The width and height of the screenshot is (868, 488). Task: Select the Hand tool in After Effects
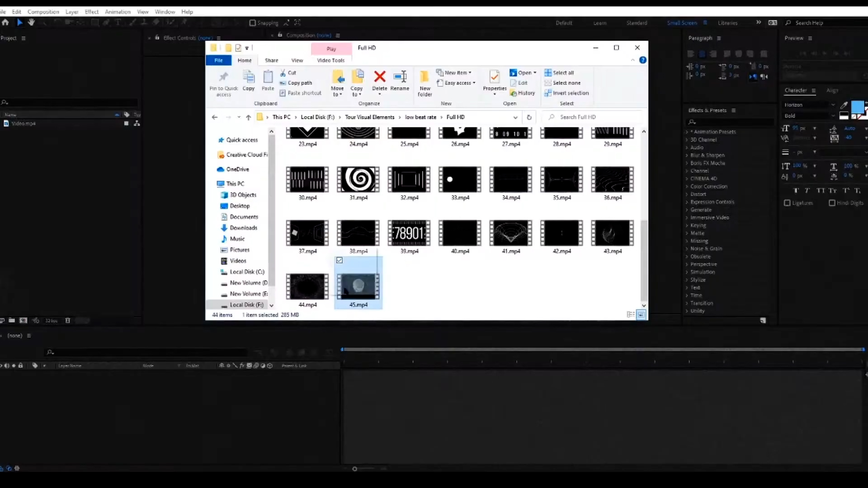[31, 22]
